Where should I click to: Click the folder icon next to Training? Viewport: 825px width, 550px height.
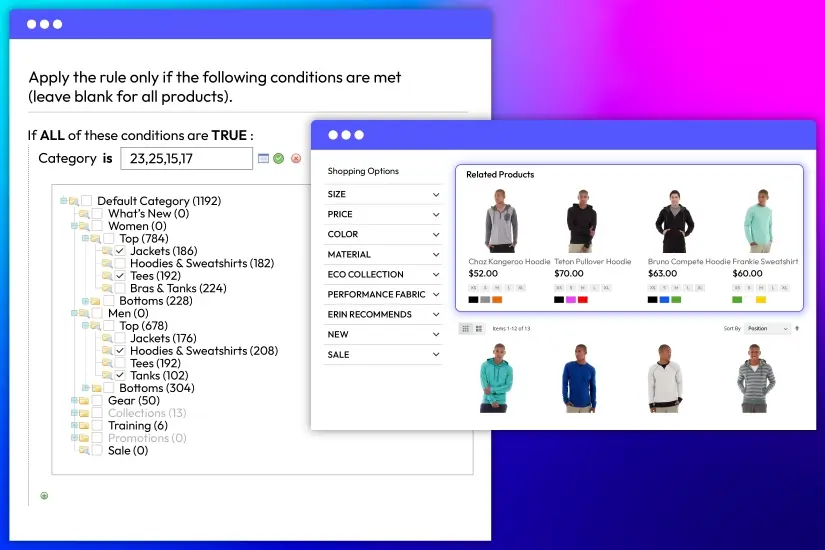pos(84,425)
